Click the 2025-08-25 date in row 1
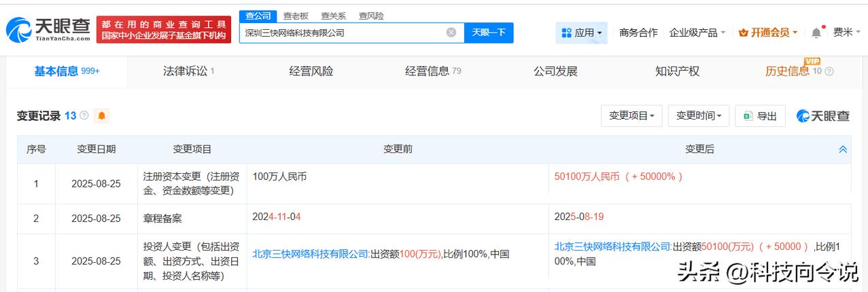Viewport: 868px width, 292px height. (x=98, y=183)
